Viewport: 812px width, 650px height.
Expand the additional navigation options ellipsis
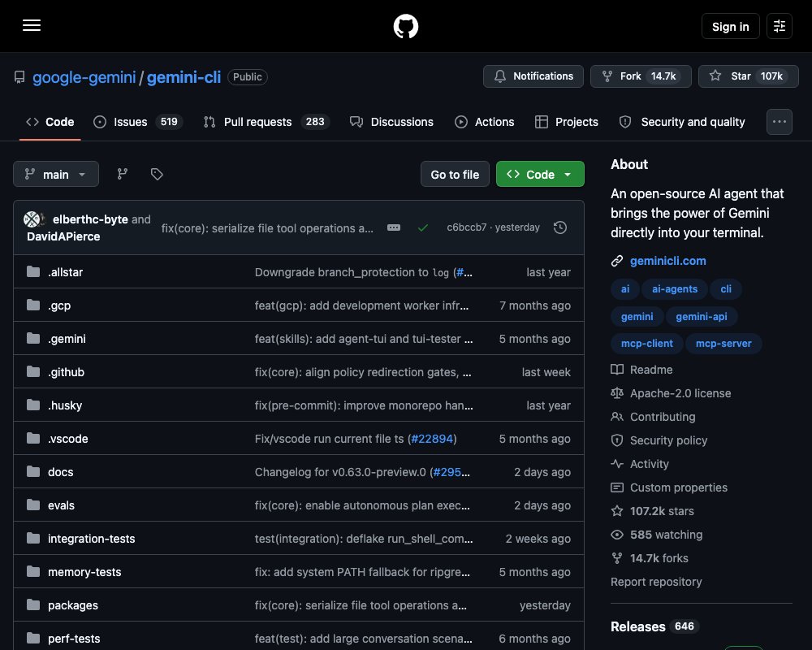coord(779,122)
